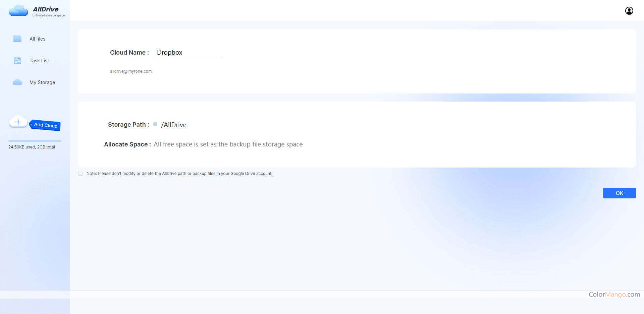Screen dimensions: 644x314
Task: Click the AllDrive cloud logo icon
Action: (18, 11)
